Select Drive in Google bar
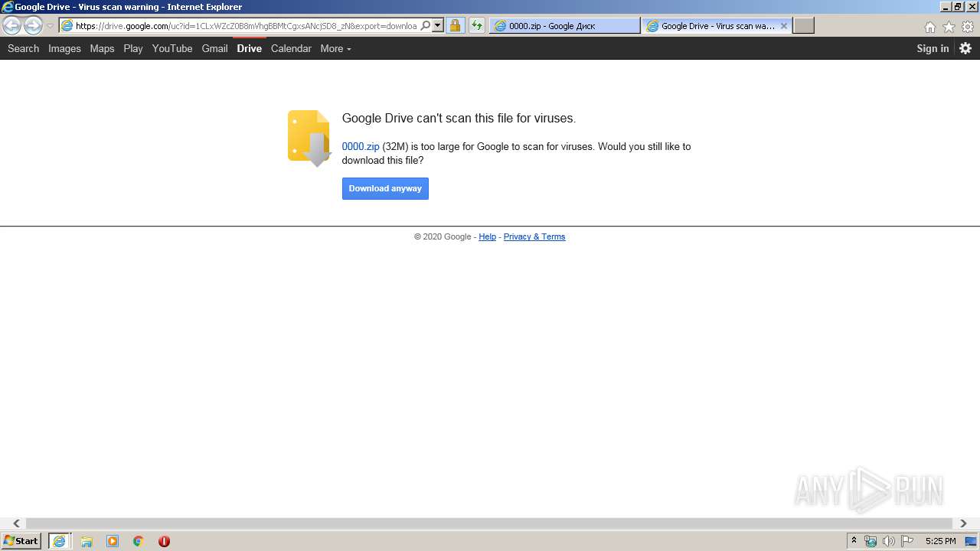The image size is (980, 551). [249, 48]
